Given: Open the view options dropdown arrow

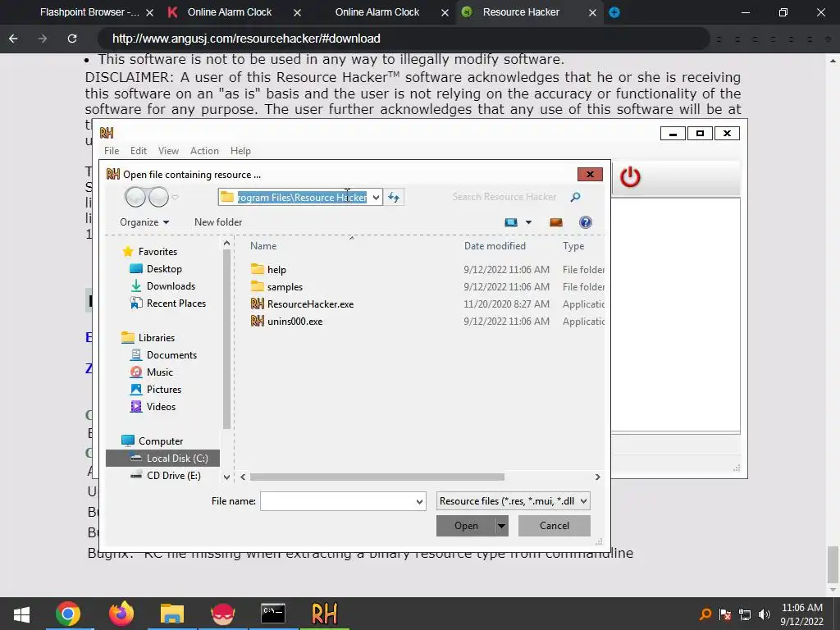Looking at the screenshot, I should pos(528,222).
